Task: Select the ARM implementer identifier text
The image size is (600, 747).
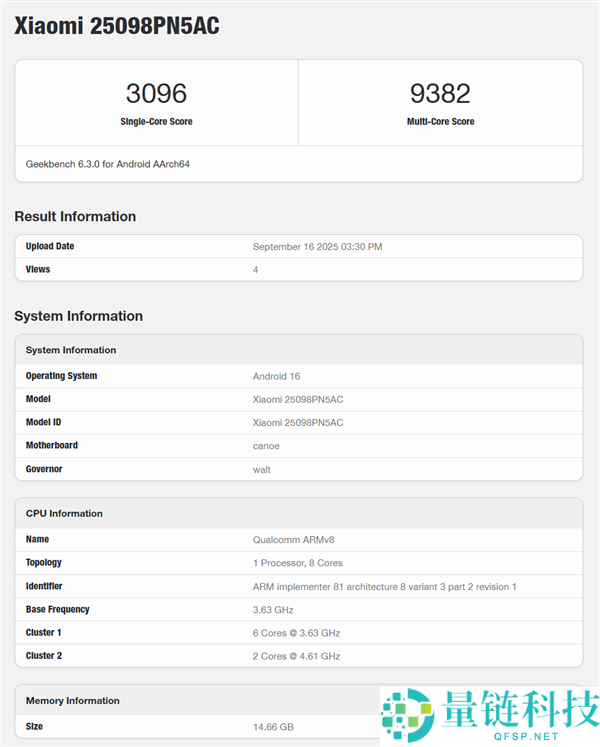Action: 384,587
